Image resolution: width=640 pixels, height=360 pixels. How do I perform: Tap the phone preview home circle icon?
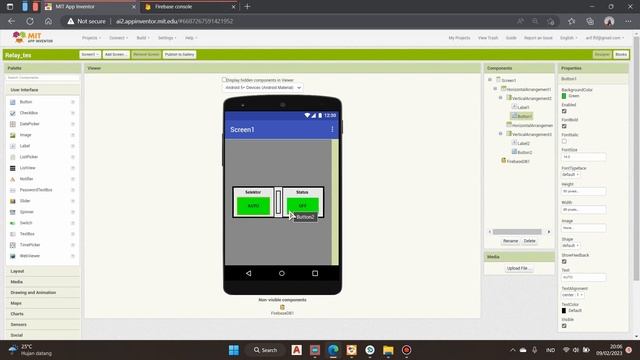[x=282, y=273]
